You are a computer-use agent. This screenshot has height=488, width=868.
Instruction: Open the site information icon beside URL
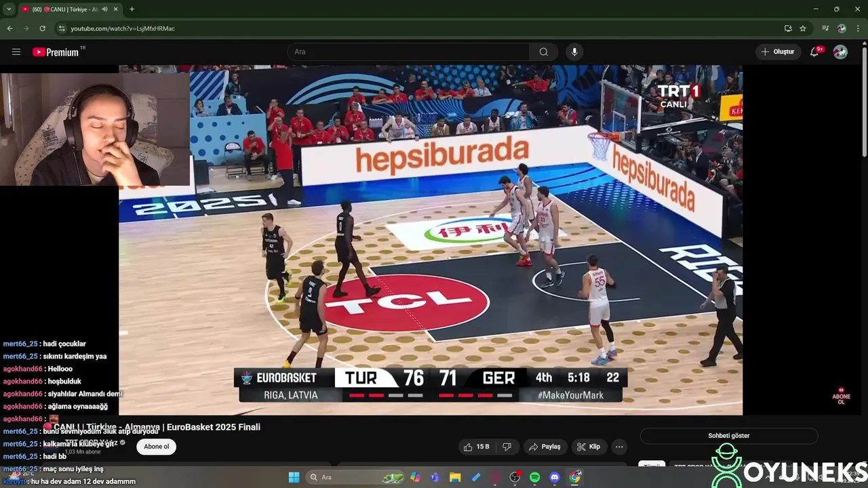(62, 28)
